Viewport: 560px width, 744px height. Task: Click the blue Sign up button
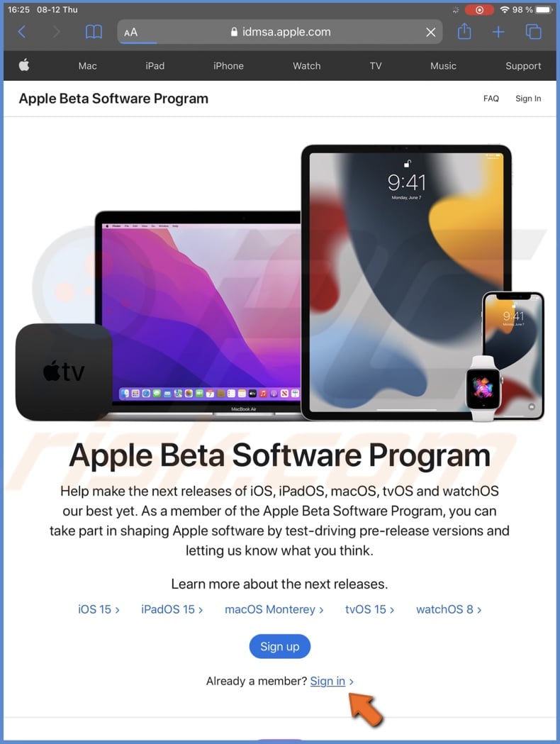(x=280, y=646)
